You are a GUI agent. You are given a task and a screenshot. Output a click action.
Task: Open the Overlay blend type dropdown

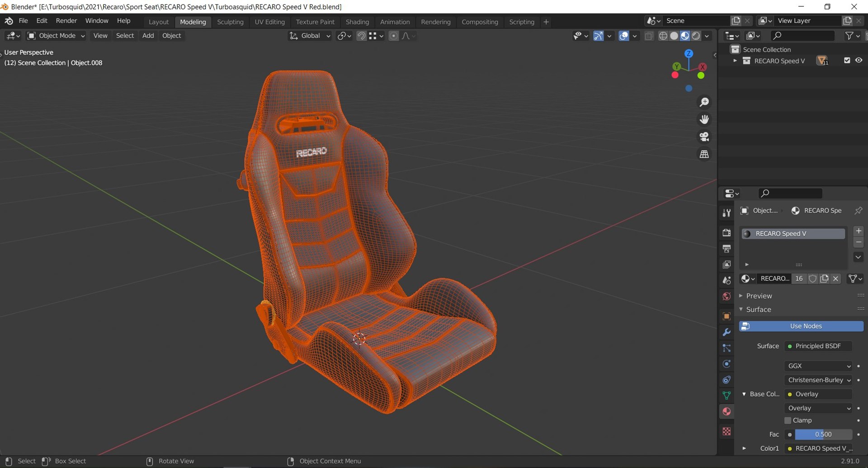[819, 408]
